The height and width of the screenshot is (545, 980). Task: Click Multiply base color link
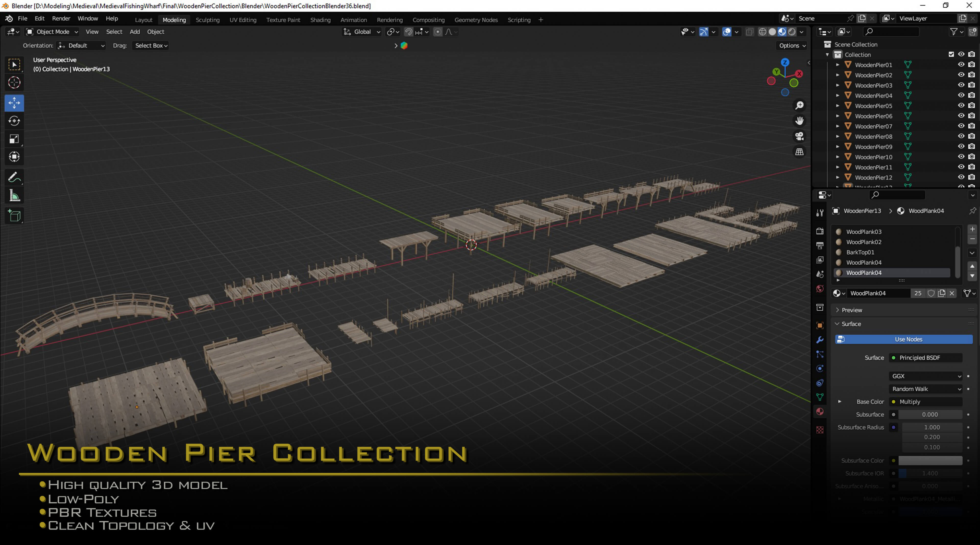[926, 402]
